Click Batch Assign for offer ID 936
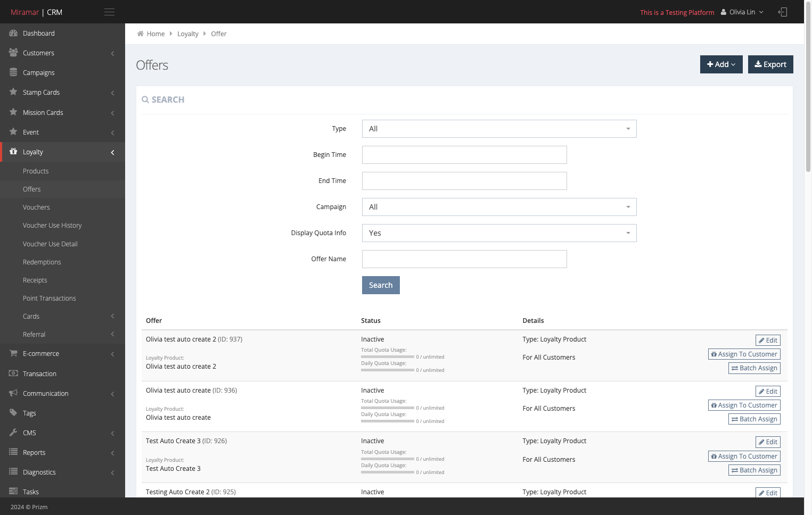The height and width of the screenshot is (515, 812). click(x=754, y=419)
